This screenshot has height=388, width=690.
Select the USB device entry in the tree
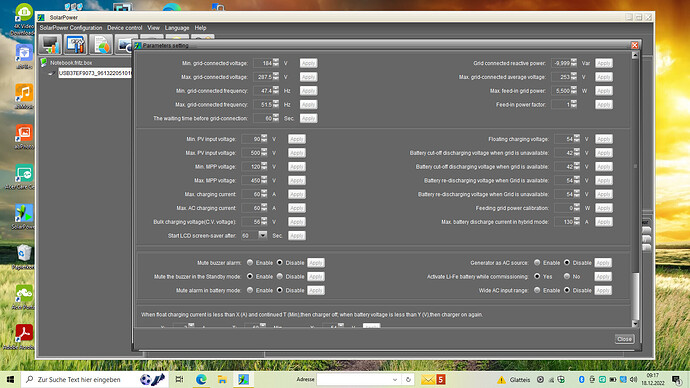[95, 73]
